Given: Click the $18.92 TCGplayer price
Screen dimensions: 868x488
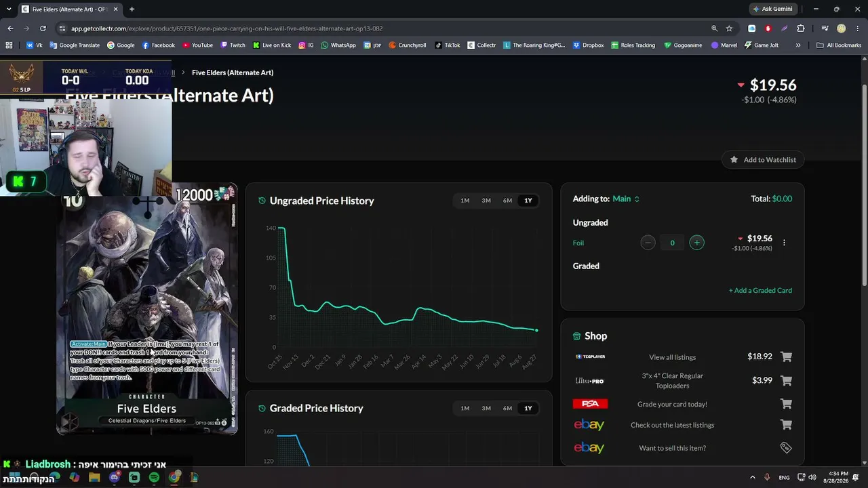Looking at the screenshot, I should point(759,357).
